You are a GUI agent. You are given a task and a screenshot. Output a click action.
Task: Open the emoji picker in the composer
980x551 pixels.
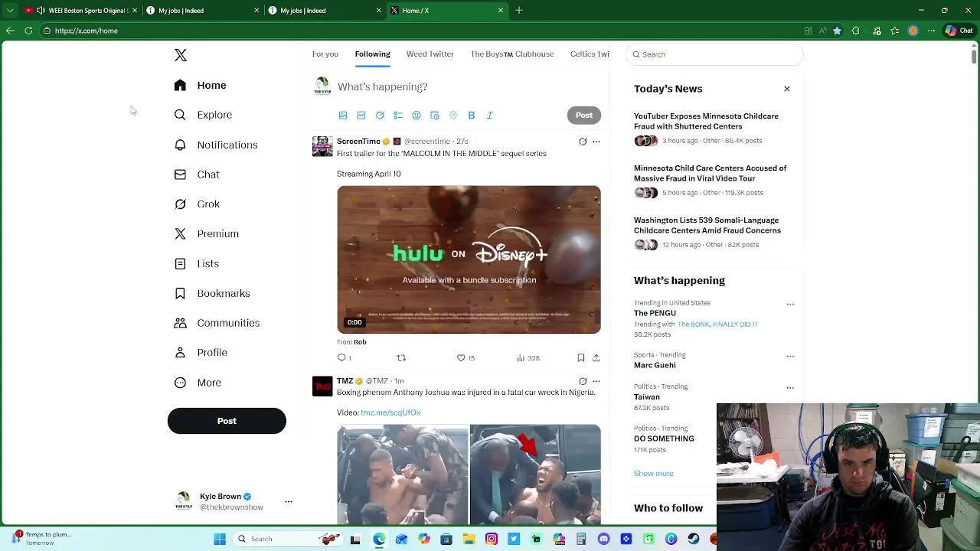pyautogui.click(x=416, y=116)
